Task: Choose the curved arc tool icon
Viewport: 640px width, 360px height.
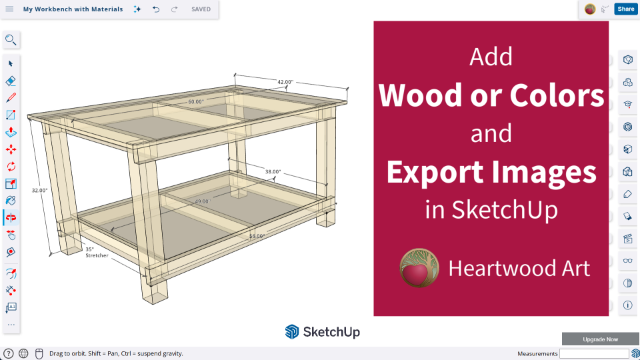Action: point(11,273)
